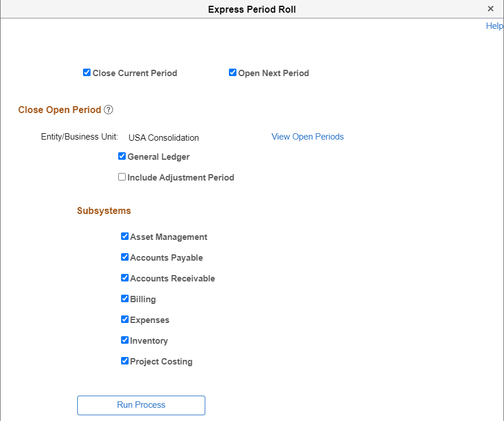
Task: Select the USA Consolidation entity text
Action: pos(163,138)
